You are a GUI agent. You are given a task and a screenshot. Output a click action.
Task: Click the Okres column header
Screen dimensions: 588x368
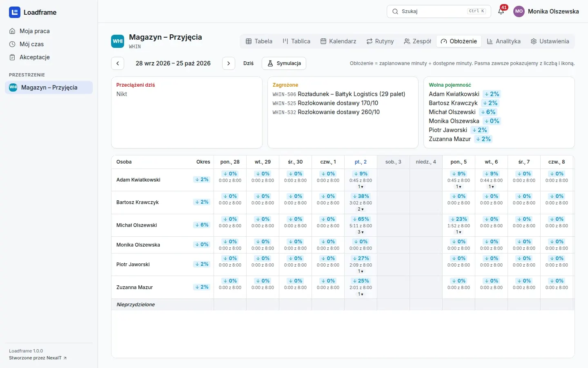(x=203, y=162)
